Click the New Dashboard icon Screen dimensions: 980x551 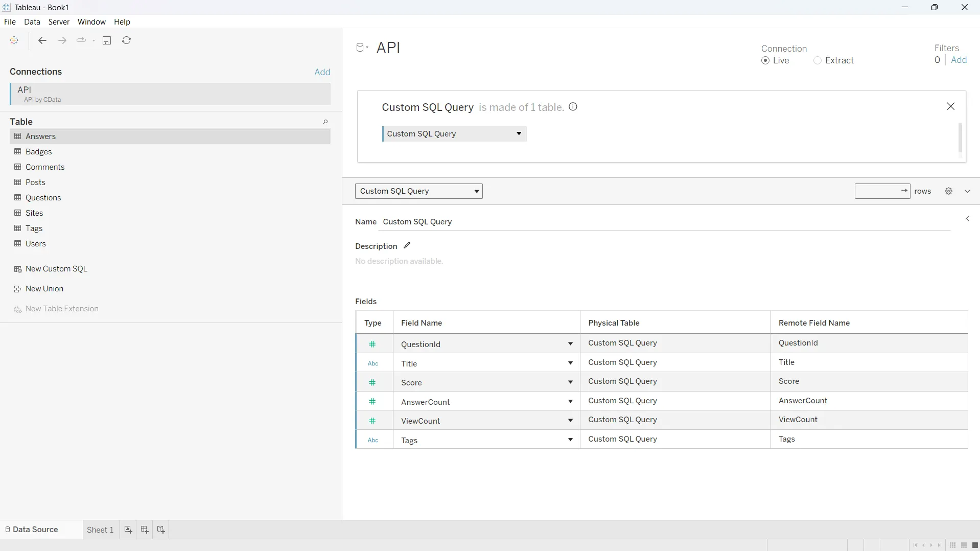[145, 530]
